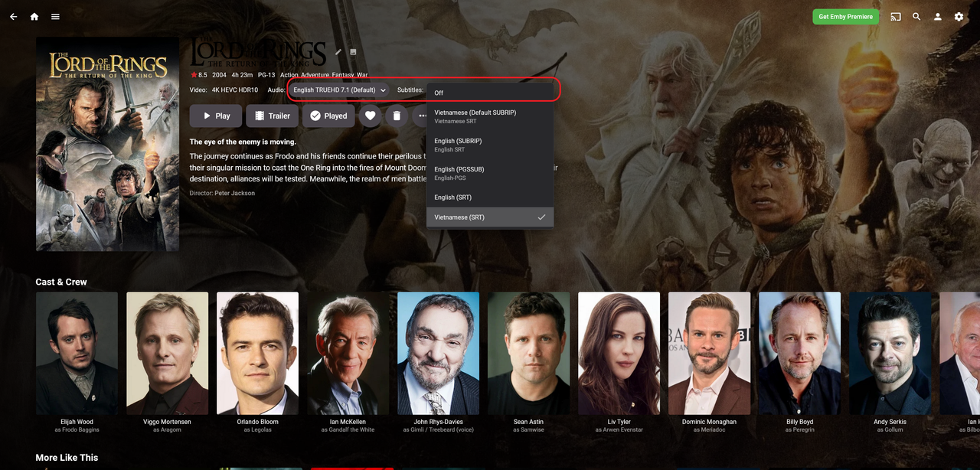Open the movie poster image
The height and width of the screenshot is (470, 980).
tap(107, 144)
